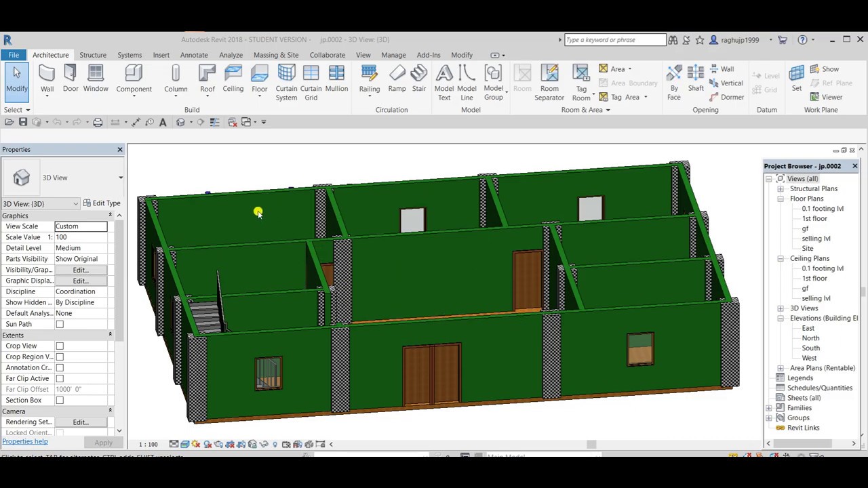
Task: Select the Window tool
Action: [96, 79]
